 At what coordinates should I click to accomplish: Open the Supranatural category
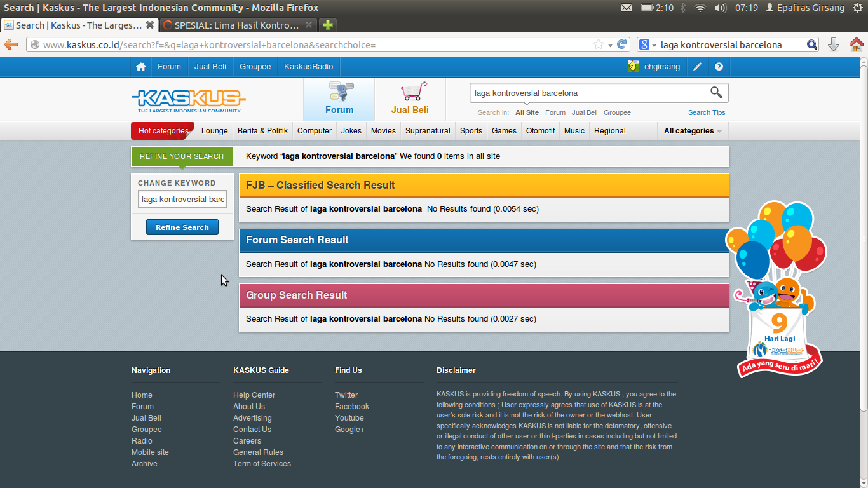428,131
